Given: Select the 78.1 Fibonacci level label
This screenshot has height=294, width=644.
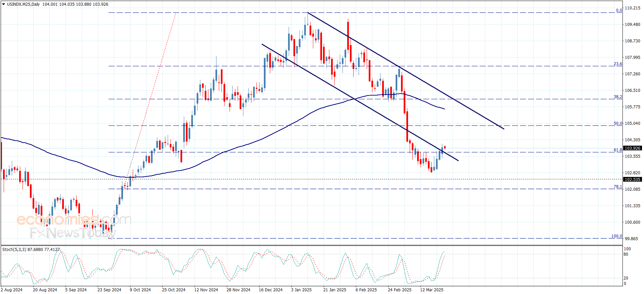Looking at the screenshot, I should click(618, 187).
